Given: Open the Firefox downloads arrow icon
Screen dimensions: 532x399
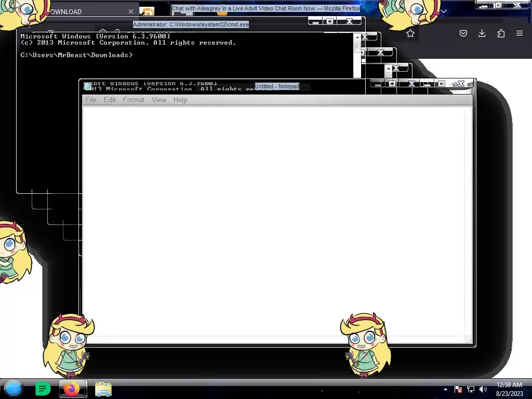Looking at the screenshot, I should 482,33.
